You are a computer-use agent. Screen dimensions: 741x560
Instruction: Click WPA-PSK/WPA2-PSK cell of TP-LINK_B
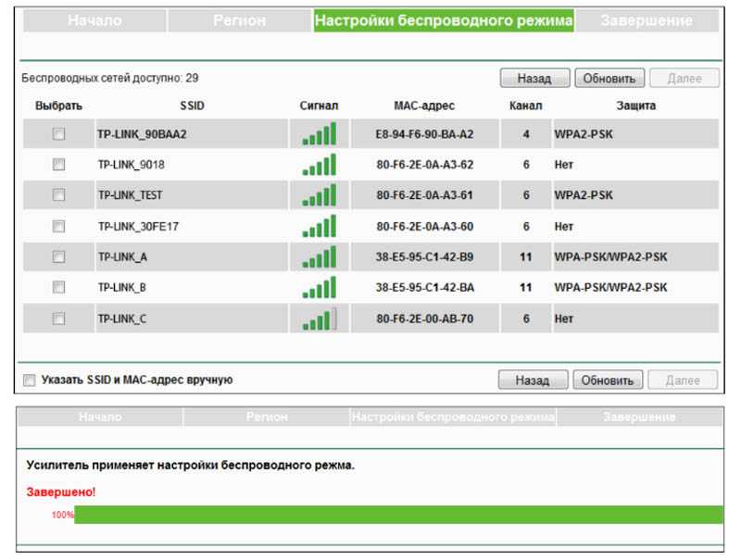pos(635,287)
